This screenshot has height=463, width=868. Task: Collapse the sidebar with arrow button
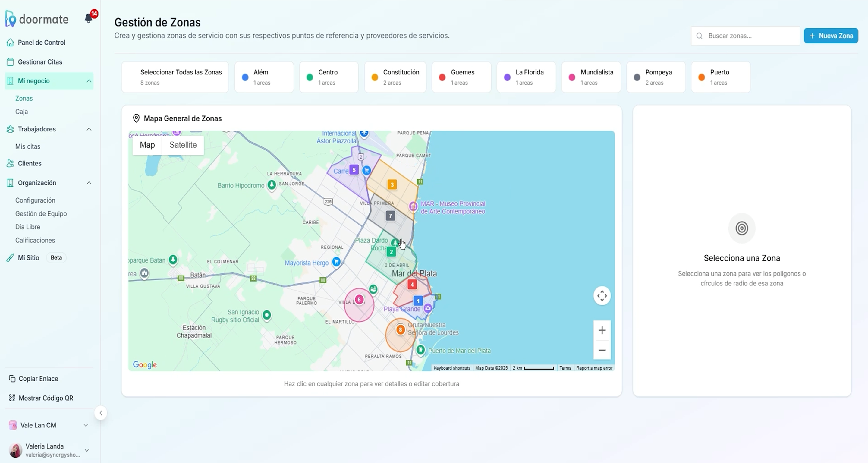[x=101, y=413]
